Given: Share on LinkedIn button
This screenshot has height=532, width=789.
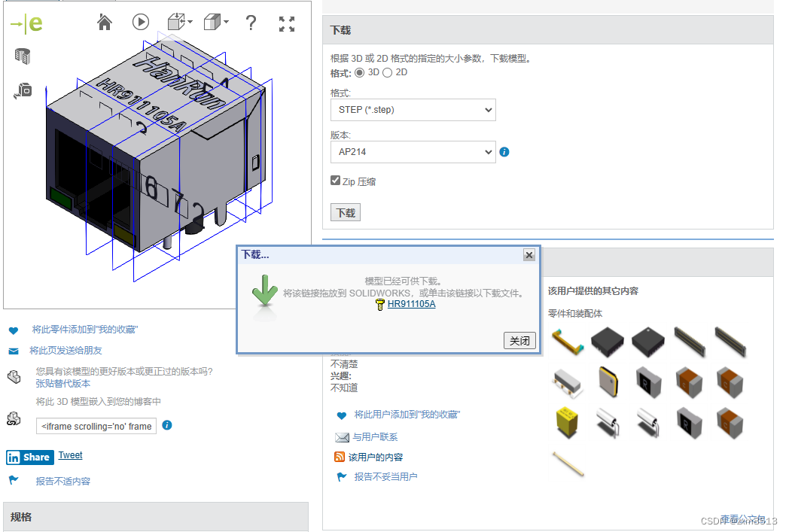Looking at the screenshot, I should tap(29, 457).
